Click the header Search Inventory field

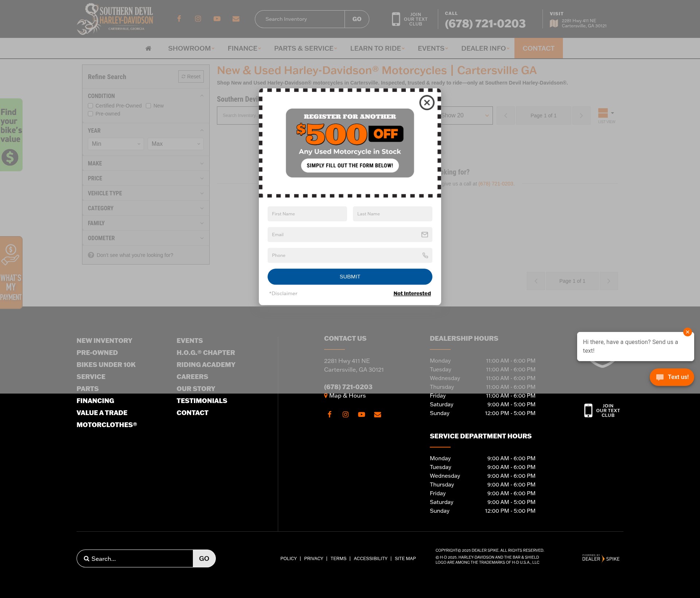point(300,19)
